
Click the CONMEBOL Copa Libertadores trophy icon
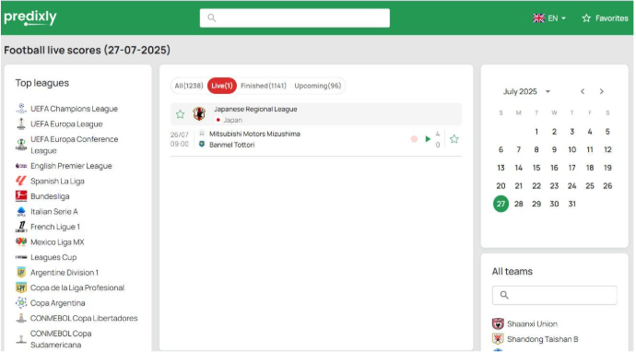pos(21,318)
